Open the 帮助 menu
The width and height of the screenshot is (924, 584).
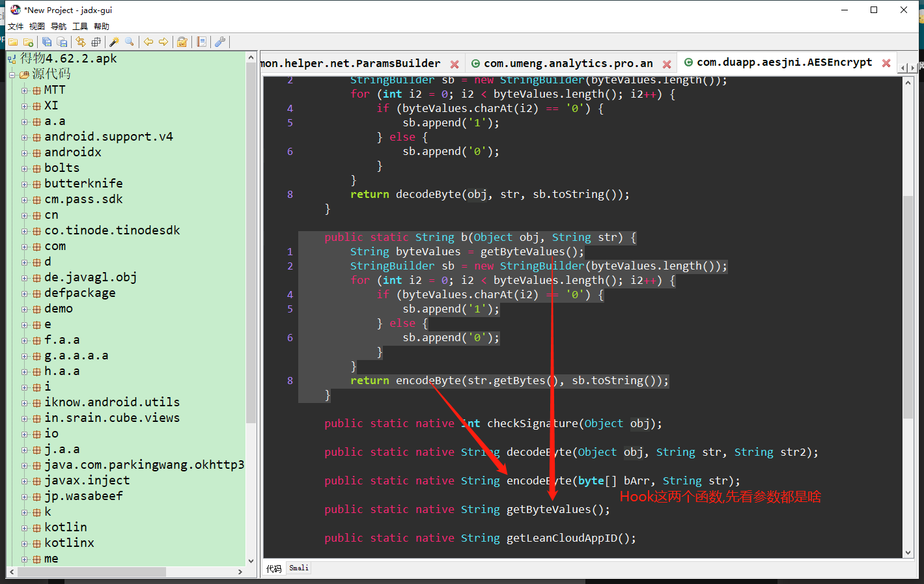[102, 26]
